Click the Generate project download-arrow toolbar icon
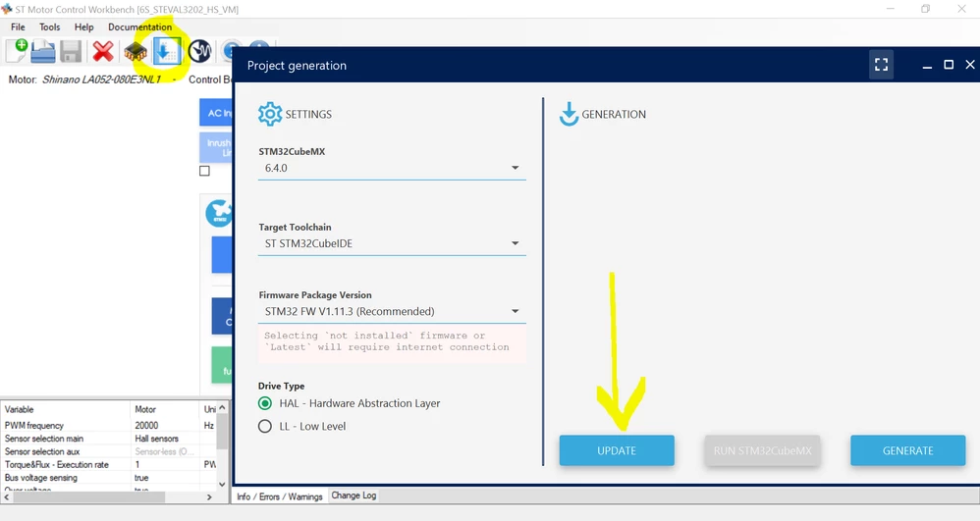 tap(167, 51)
